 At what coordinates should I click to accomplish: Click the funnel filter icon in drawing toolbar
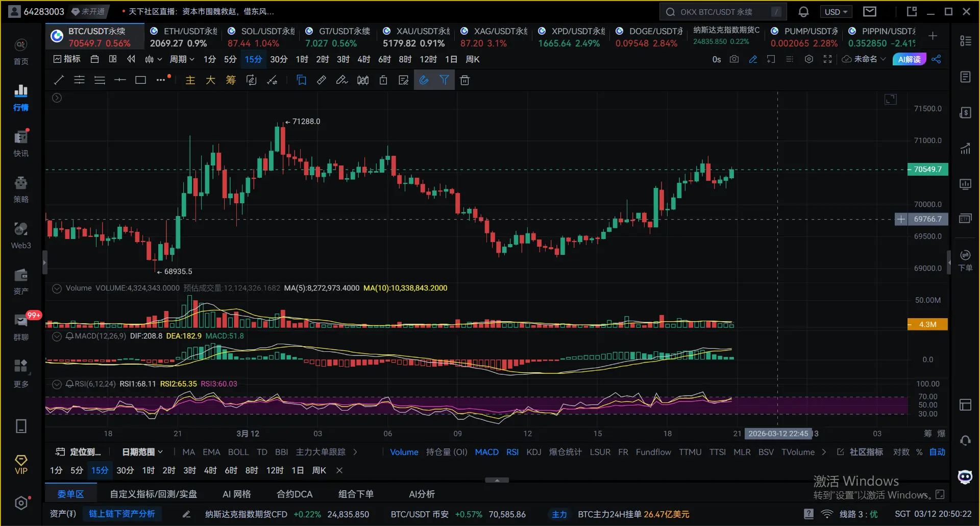tap(444, 80)
